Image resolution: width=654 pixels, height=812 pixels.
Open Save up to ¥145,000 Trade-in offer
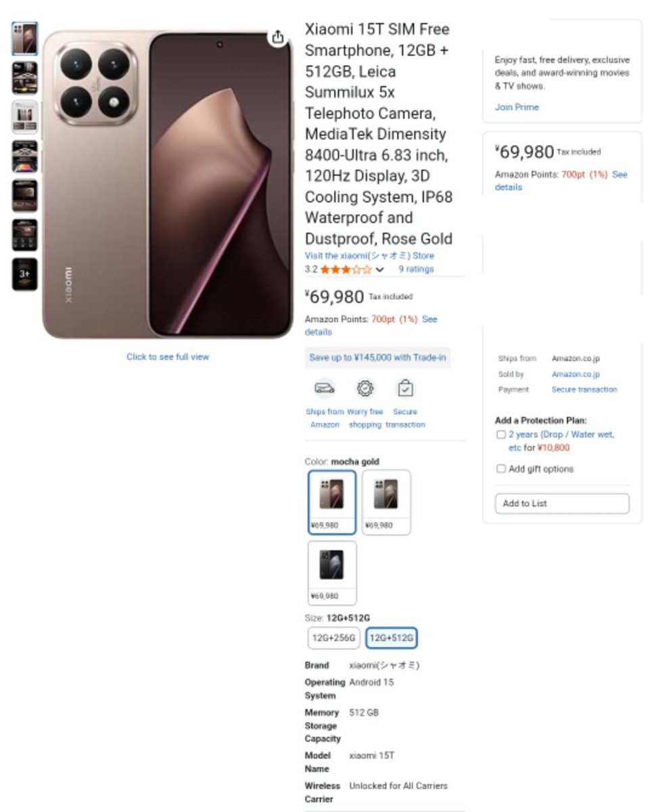[377, 358]
